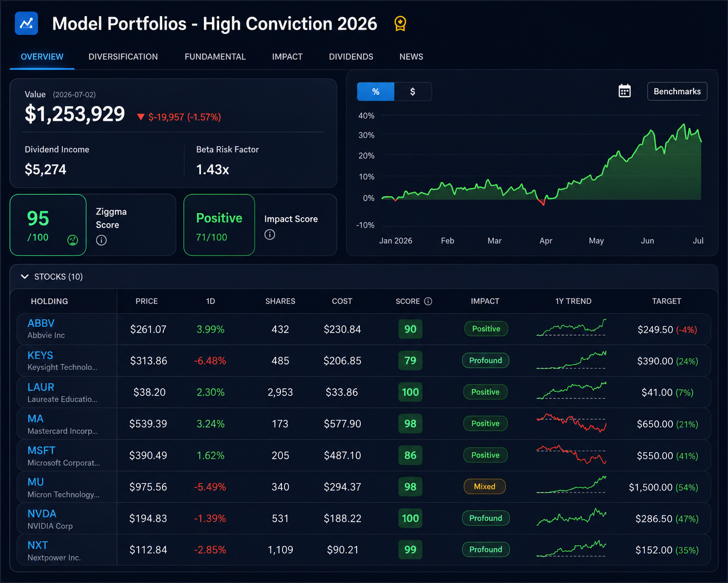Screen dimensions: 728x583
Task: Click the MA 1Y trend sparkline
Action: click(x=571, y=423)
